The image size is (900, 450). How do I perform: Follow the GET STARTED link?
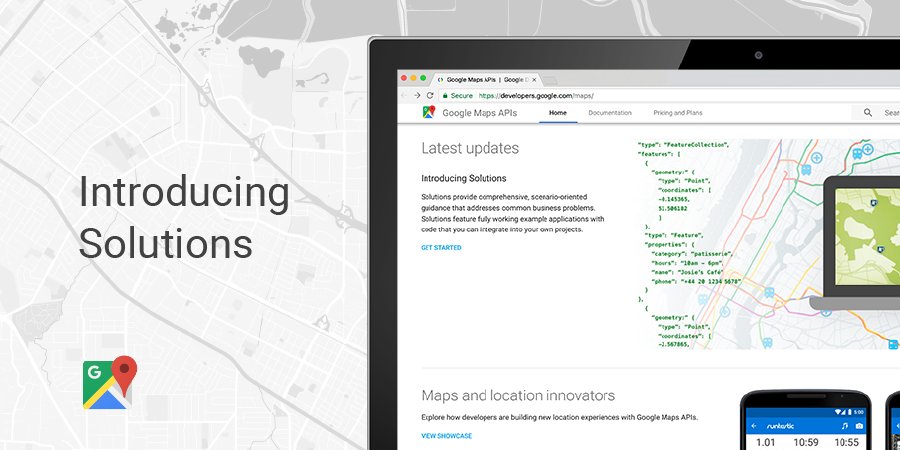tap(441, 248)
